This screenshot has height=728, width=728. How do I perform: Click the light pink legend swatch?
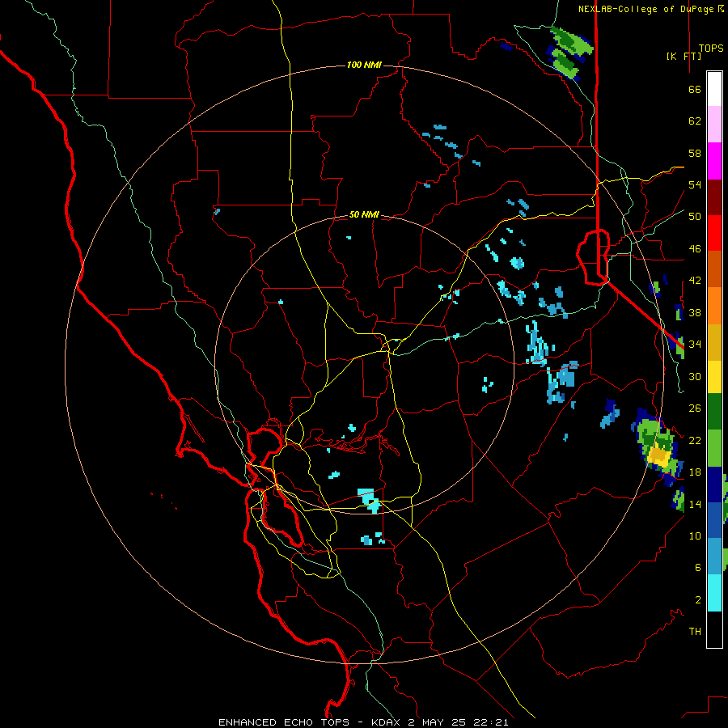[x=714, y=124]
